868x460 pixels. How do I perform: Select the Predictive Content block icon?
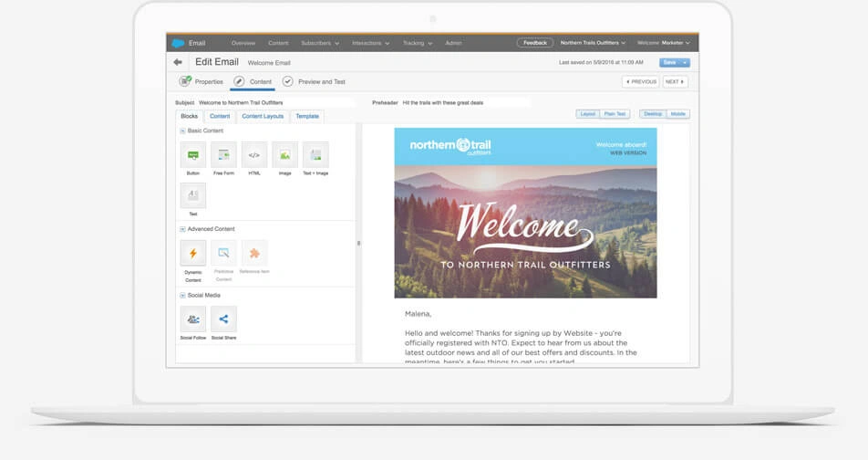coord(223,254)
